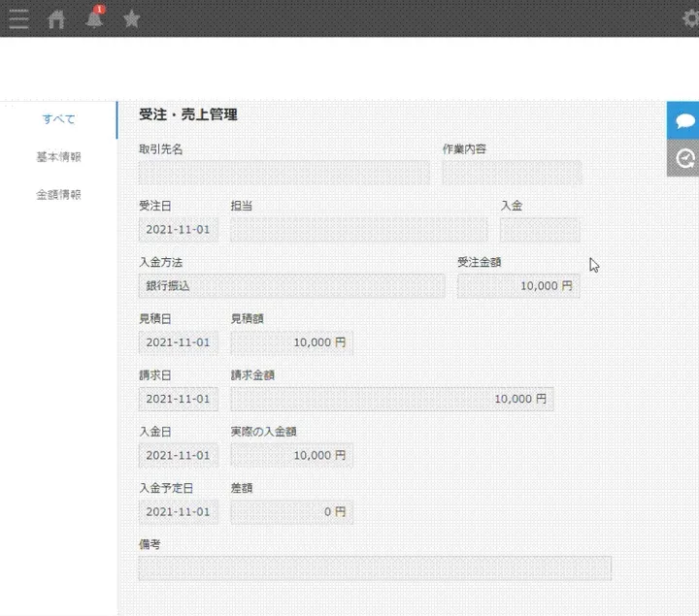This screenshot has height=616, width=699.
Task: Switch to the 基本情報 tab
Action: tap(58, 157)
